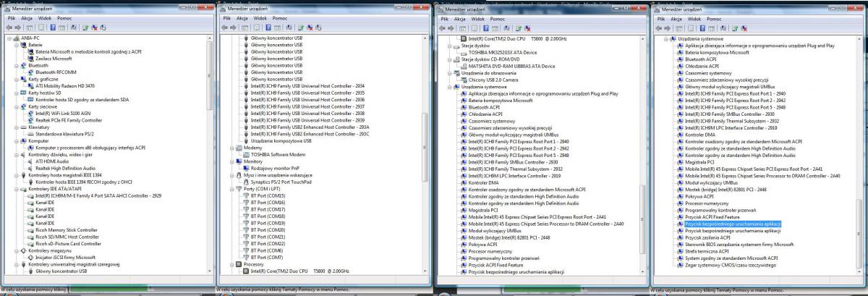Open Plik menu in the ANIA-PC window
The height and width of the screenshot is (296, 868).
tap(12, 18)
